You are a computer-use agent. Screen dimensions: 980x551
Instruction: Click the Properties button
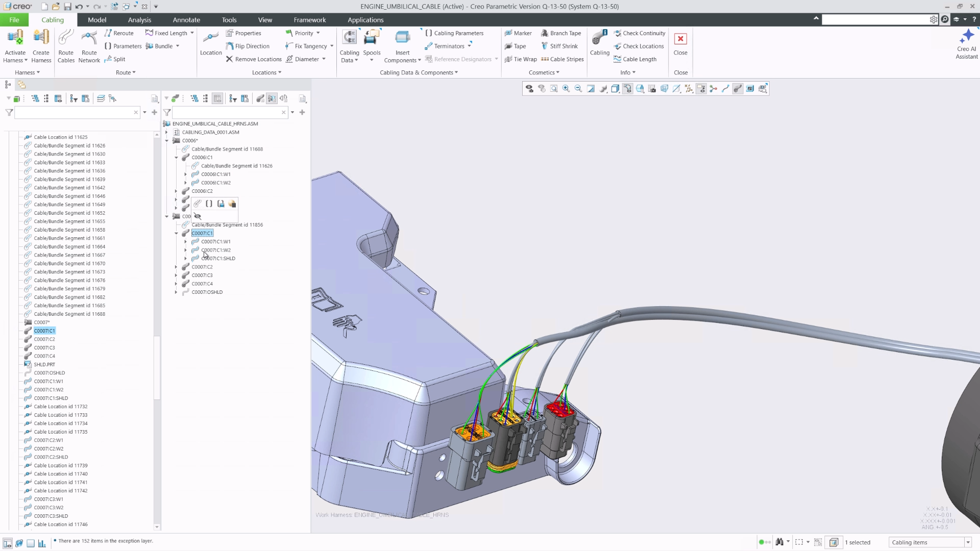click(243, 33)
